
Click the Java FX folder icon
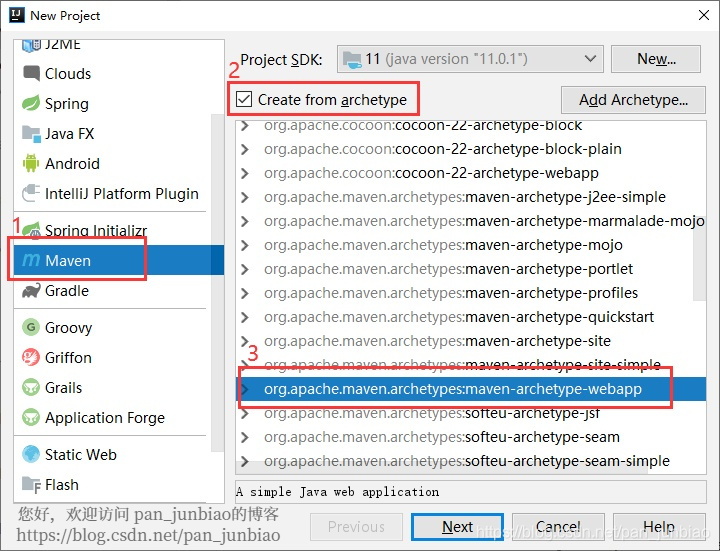point(31,134)
